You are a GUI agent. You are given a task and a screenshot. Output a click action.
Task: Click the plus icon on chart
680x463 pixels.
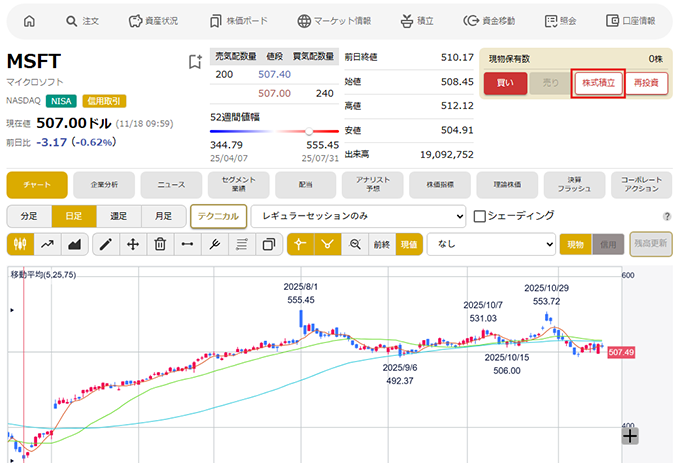click(630, 436)
